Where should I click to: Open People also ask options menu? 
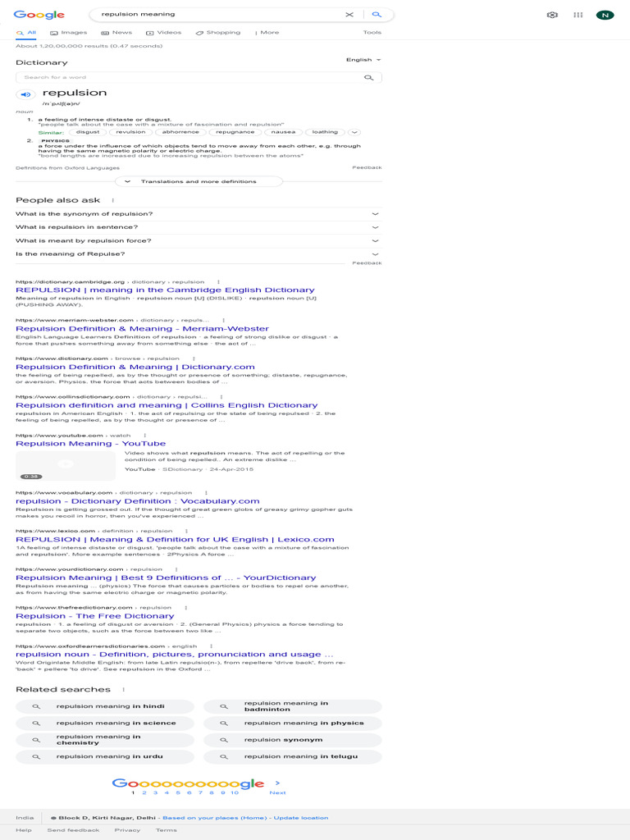[112, 200]
